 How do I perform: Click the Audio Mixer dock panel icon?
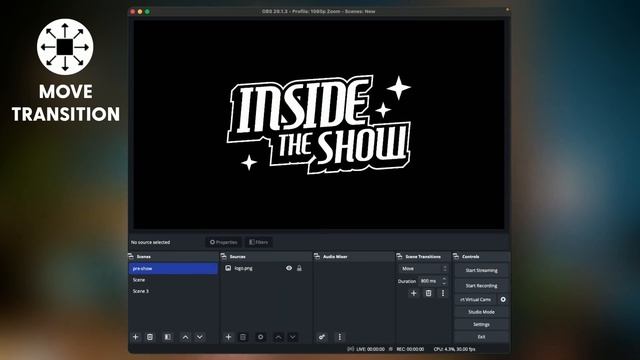317,256
